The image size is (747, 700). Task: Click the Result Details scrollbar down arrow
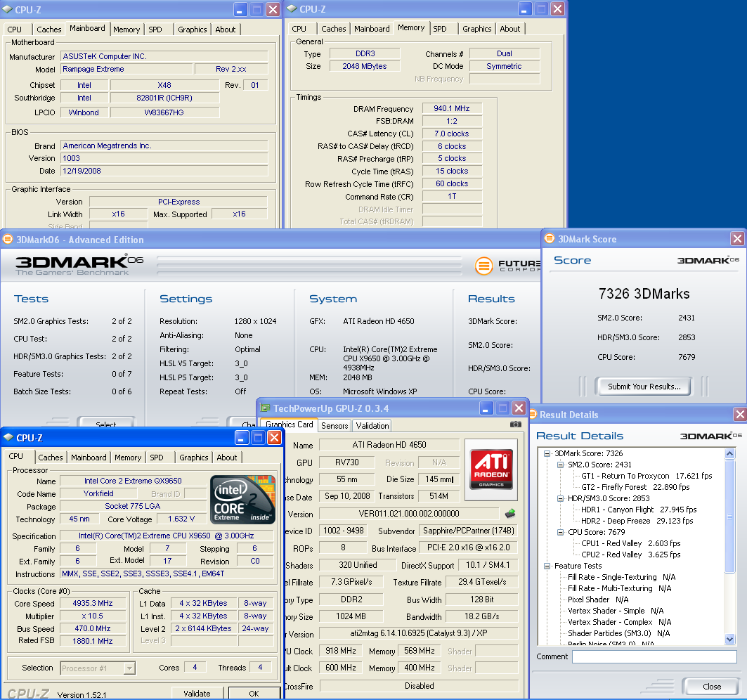[730, 640]
